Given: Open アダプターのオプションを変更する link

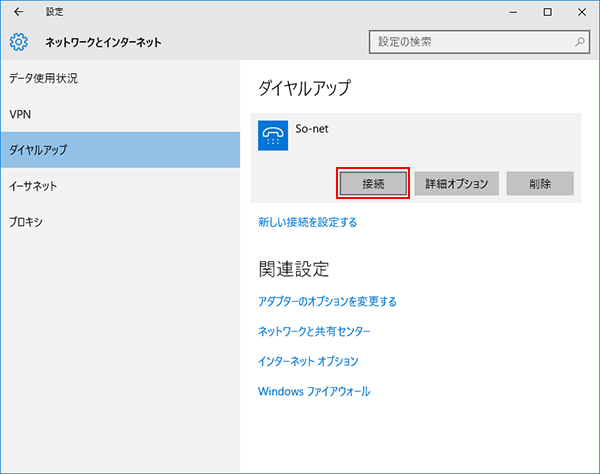Looking at the screenshot, I should click(327, 301).
